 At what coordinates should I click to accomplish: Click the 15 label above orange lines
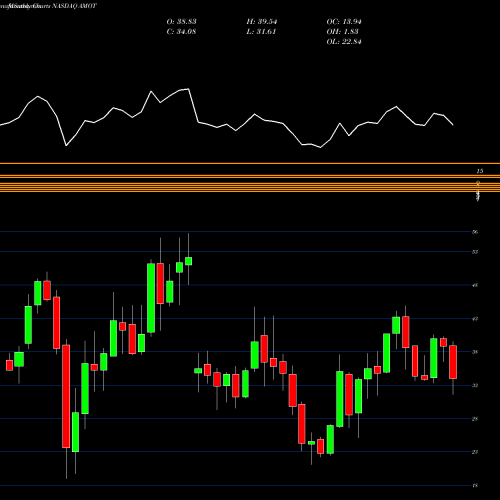(x=479, y=171)
